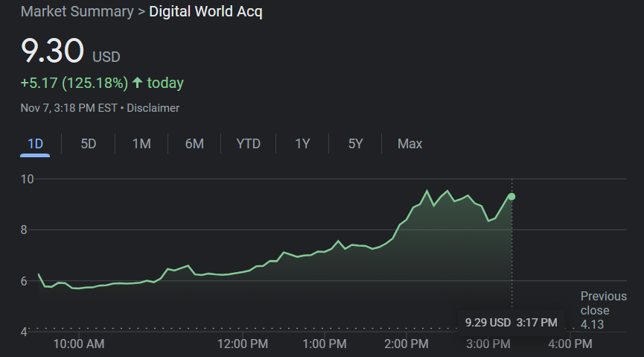
Task: Choose the 1Y time range
Action: coord(302,143)
